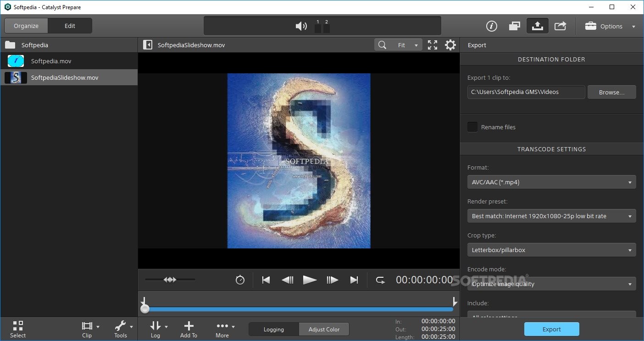Screen dimensions: 644x341
Task: Open the Format dropdown
Action: pos(551,182)
